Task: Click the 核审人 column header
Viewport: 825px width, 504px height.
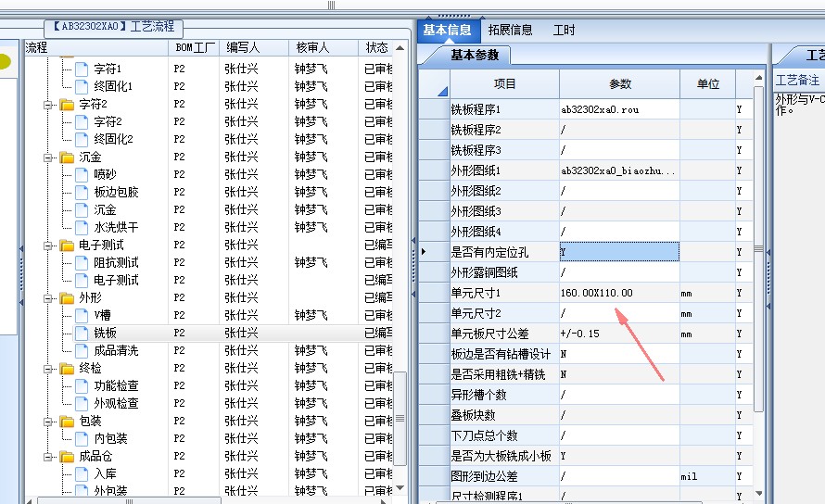Action: coord(324,48)
